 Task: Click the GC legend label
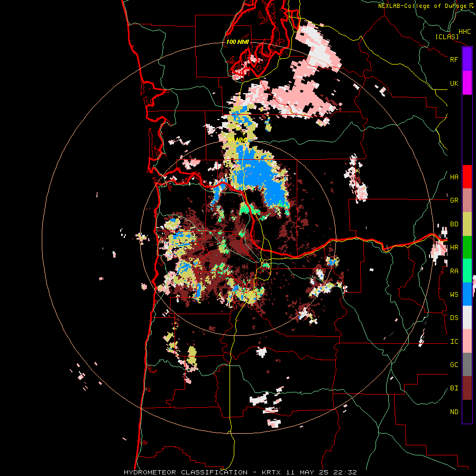[454, 365]
